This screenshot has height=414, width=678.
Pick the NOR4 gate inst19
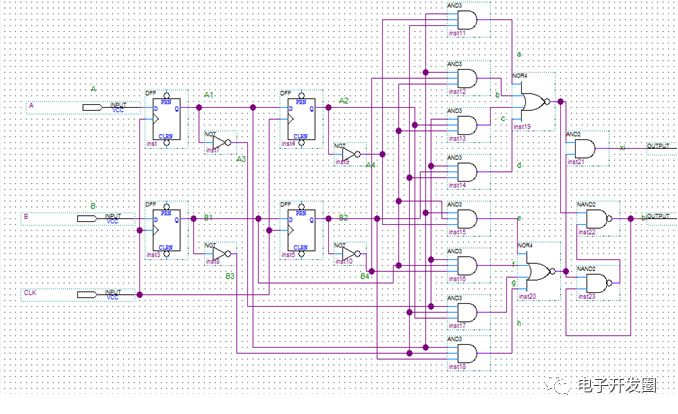coord(534,102)
